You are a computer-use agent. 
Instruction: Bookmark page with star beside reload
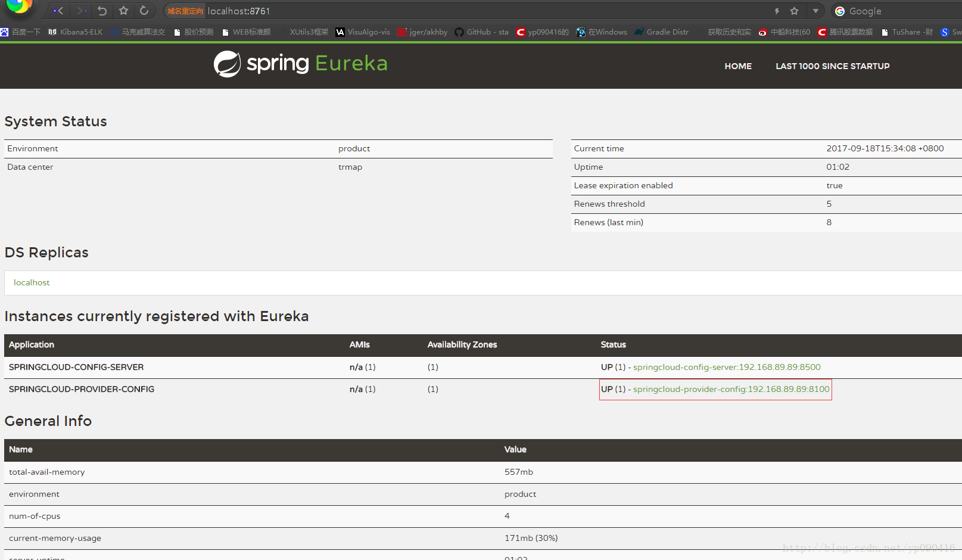click(x=123, y=11)
